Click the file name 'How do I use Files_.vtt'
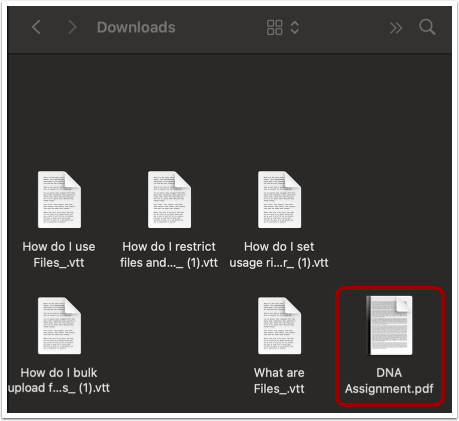This screenshot has height=421, width=459. click(x=59, y=255)
